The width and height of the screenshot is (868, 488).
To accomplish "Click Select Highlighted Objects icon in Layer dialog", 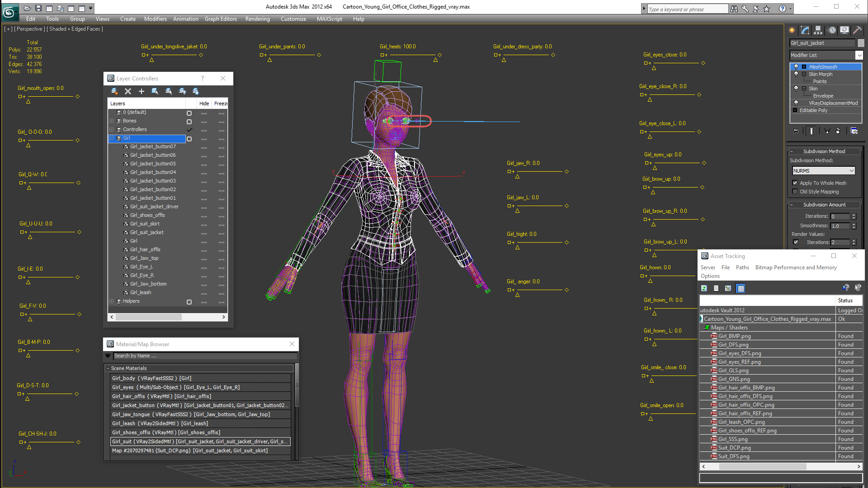I will point(155,91).
